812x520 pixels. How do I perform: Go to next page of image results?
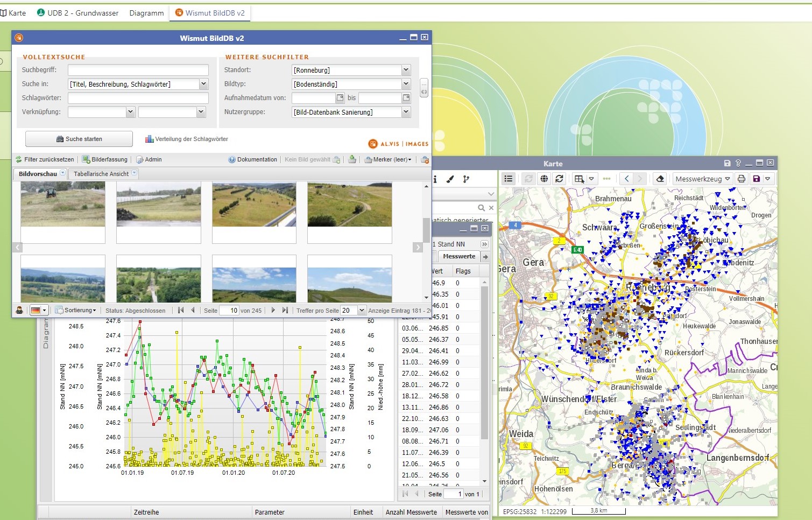[x=273, y=310]
